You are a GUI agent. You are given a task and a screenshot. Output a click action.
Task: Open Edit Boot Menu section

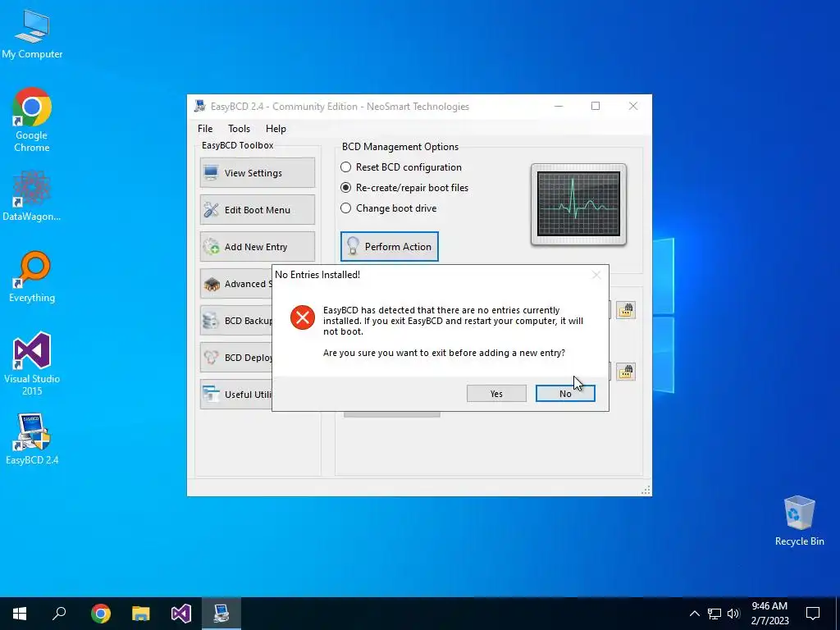[x=257, y=209]
